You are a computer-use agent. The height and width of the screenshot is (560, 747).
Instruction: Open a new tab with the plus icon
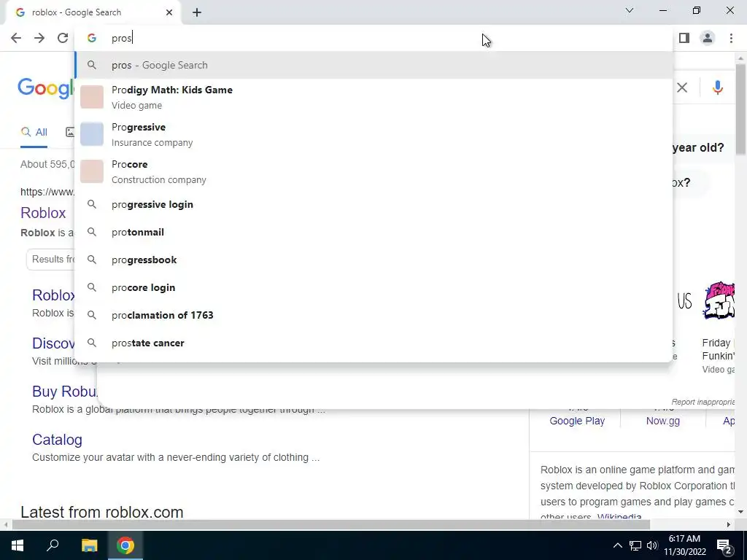tap(197, 13)
